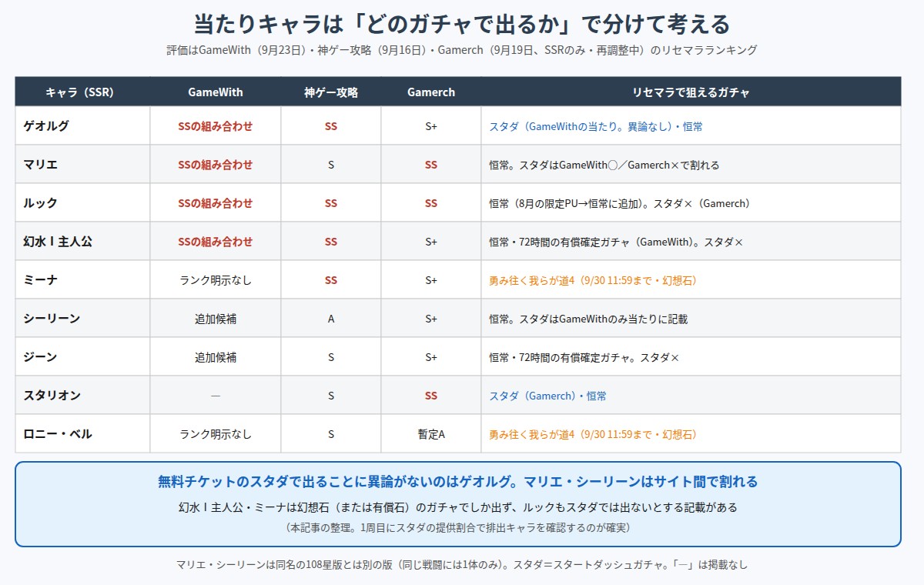Click ゲオルグ's S+ Gamerch rating
Image resolution: width=924 pixels, height=585 pixels.
click(431, 126)
